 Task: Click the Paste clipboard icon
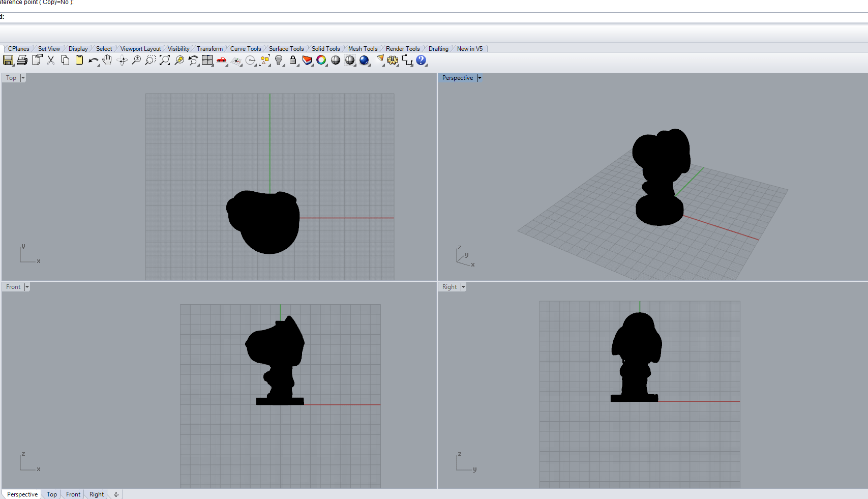[79, 60]
